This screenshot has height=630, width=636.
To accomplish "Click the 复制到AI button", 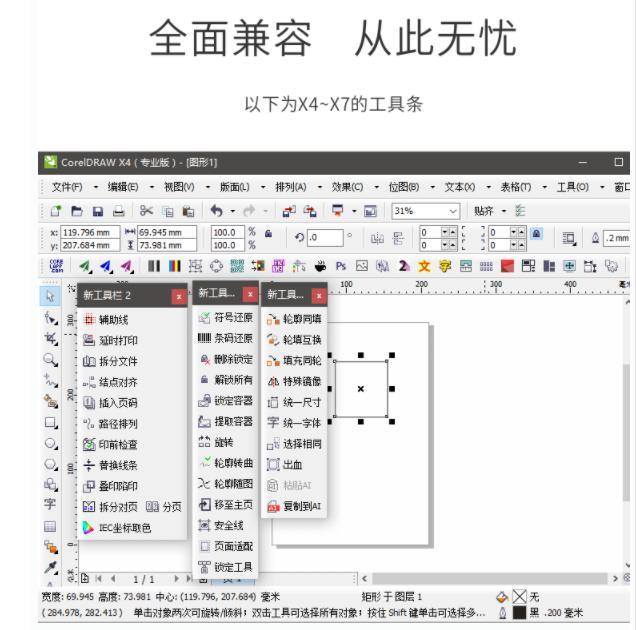I will tap(294, 506).
